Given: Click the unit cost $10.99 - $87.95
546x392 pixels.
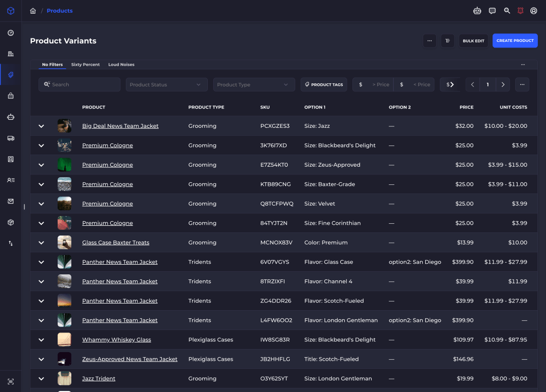Looking at the screenshot, I should [x=506, y=340].
